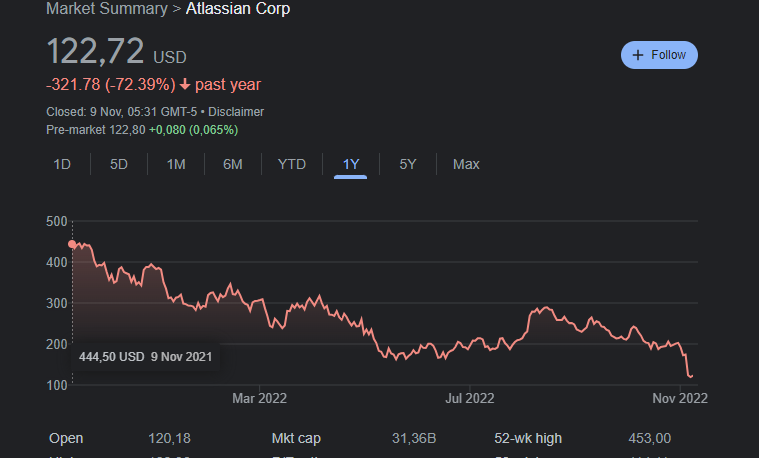Click the Open value 120,18
759x458 pixels.
click(169, 439)
